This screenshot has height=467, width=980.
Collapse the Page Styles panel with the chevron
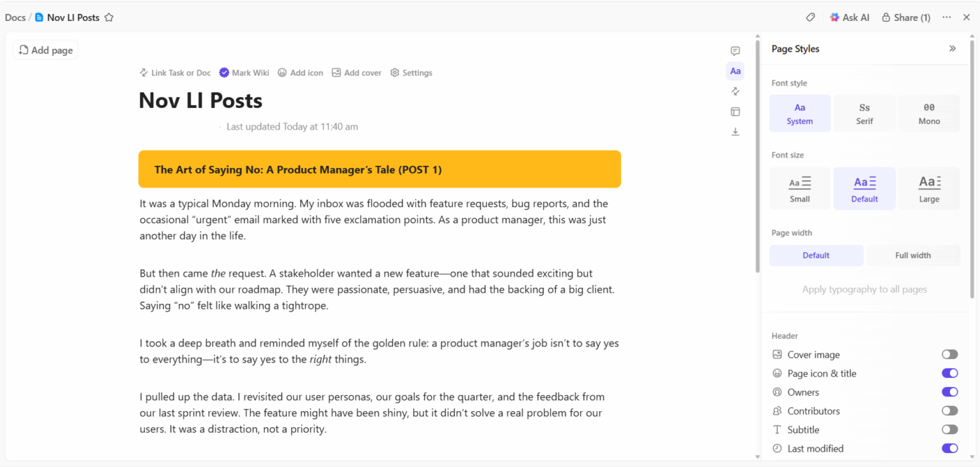point(953,48)
